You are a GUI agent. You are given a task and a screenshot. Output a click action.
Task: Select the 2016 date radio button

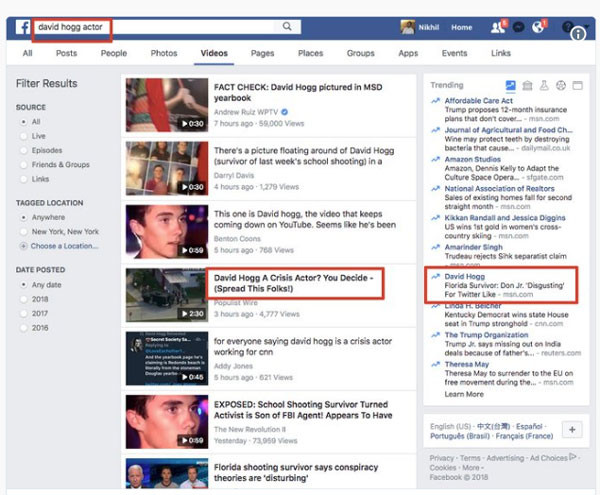[x=24, y=328]
